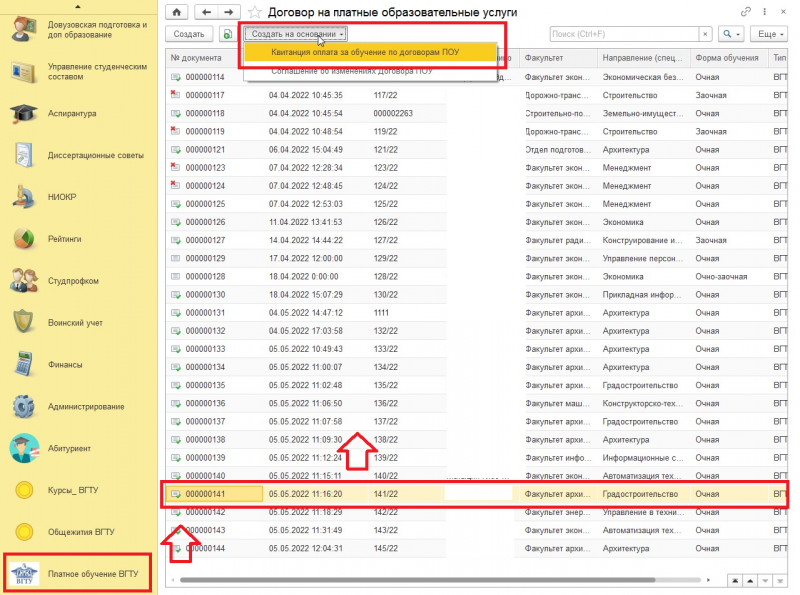Open Диссертационные советы section
The height and width of the screenshot is (595, 800).
tap(77, 155)
